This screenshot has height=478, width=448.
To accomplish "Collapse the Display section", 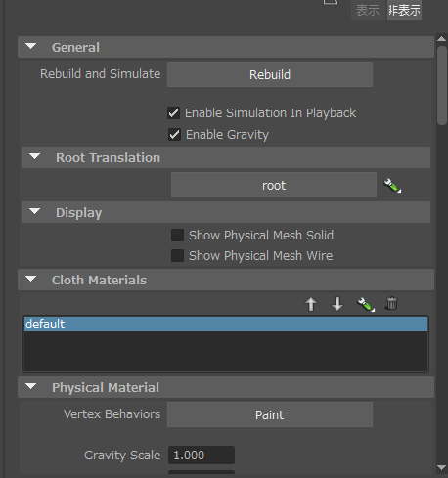I will 34,212.
